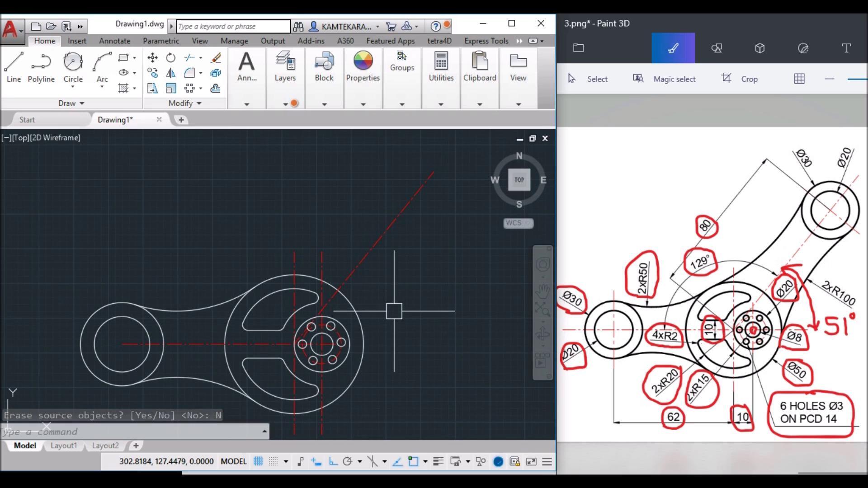Select the Rotate modify tool
This screenshot has height=488, width=868.
tap(170, 57)
